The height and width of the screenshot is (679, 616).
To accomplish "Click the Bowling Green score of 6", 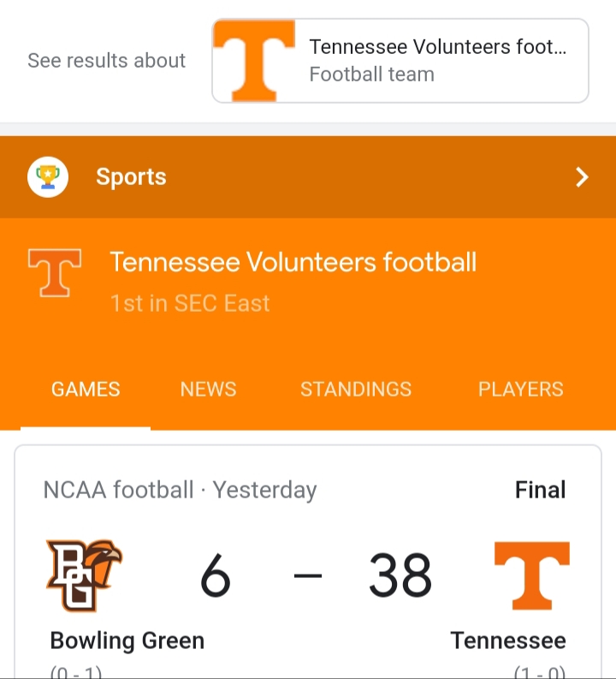I will coord(216,575).
